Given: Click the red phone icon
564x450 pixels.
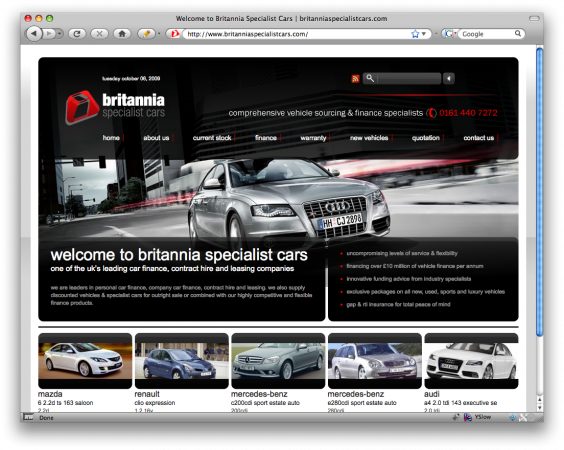Looking at the screenshot, I should [432, 113].
